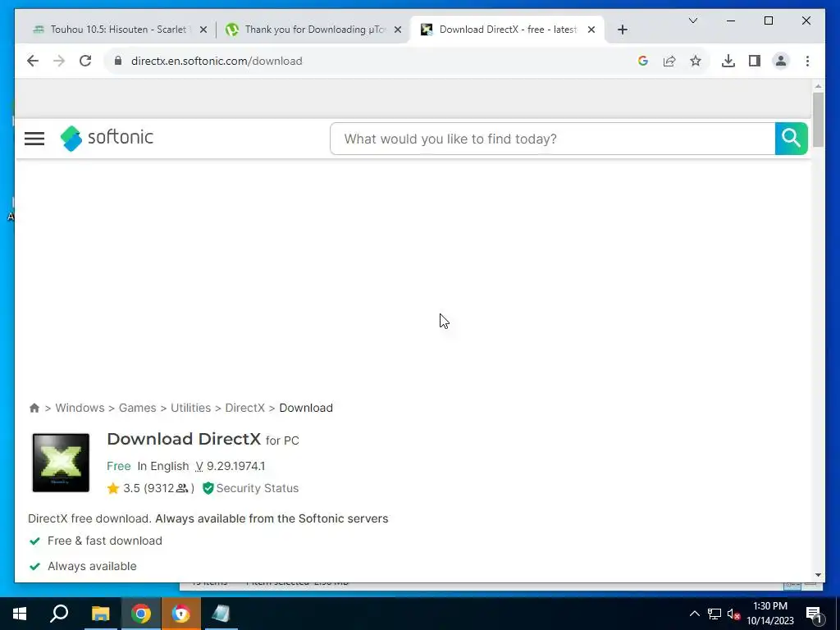The height and width of the screenshot is (630, 840).
Task: Click the yellow rating star
Action: coord(113,488)
